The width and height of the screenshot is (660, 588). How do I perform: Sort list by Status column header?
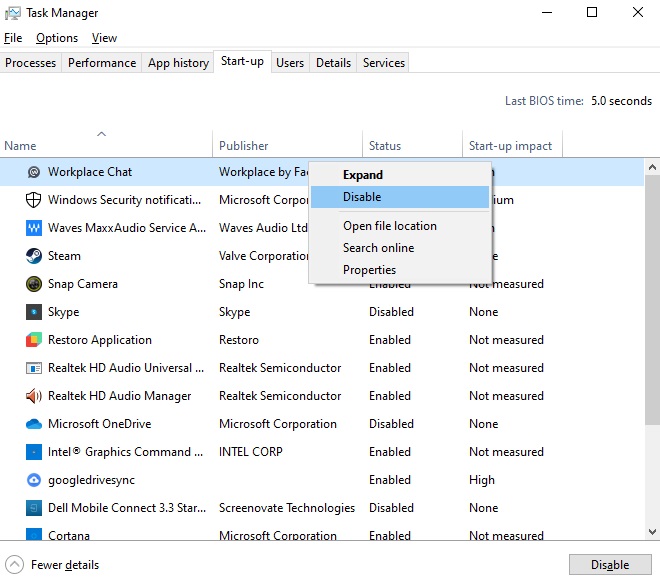point(412,144)
